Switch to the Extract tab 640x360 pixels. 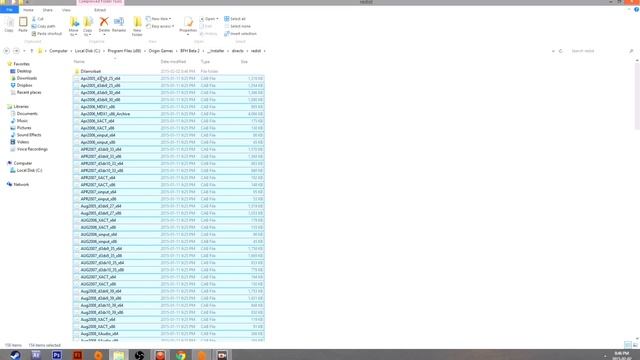coord(100,10)
